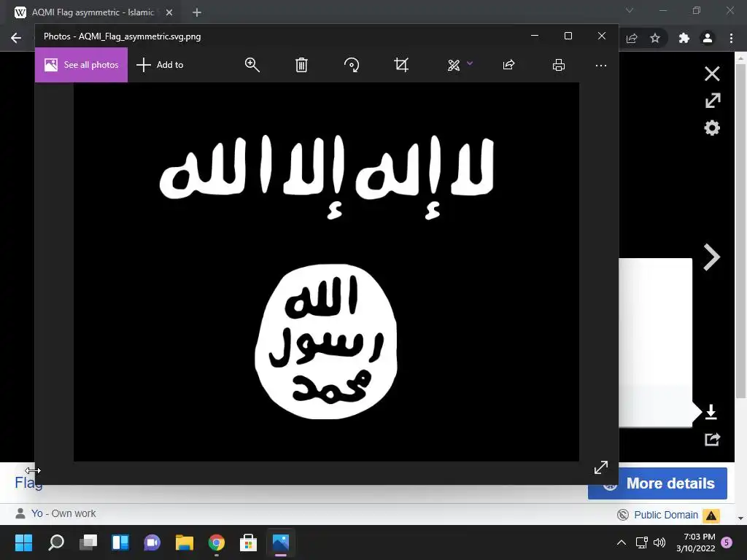
Task: Open volume control tray icon
Action: 659,542
